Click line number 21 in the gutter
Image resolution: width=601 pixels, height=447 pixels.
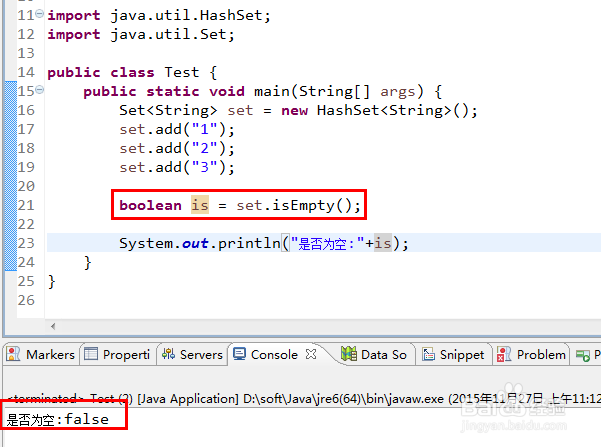26,205
